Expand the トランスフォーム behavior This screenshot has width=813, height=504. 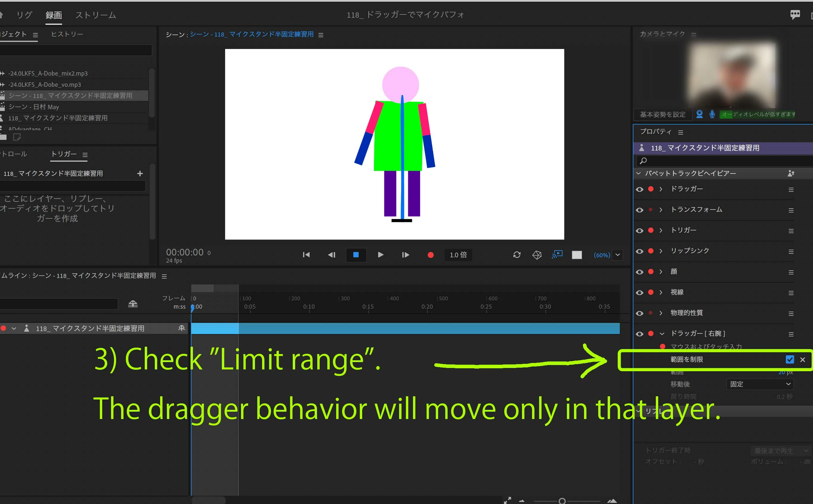661,210
